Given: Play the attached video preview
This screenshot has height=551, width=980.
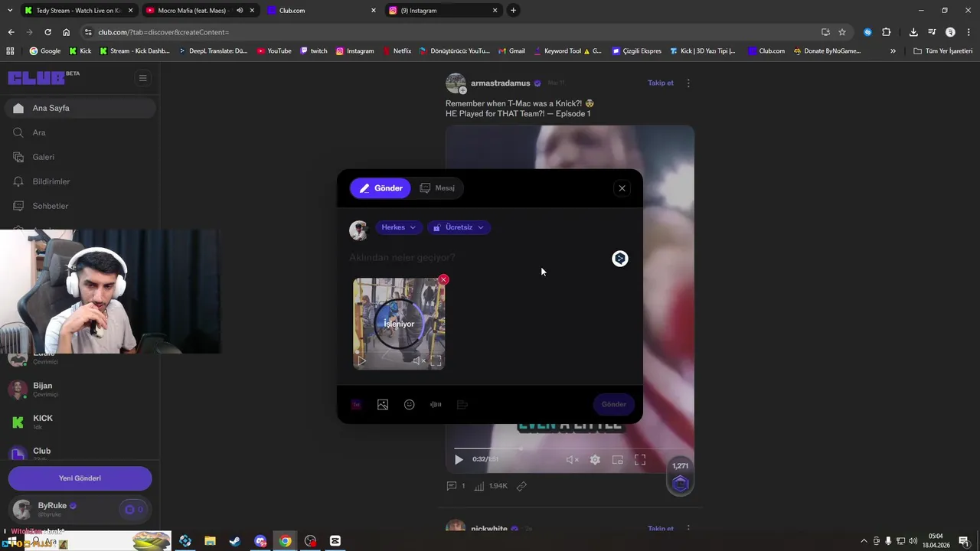Looking at the screenshot, I should (x=362, y=360).
